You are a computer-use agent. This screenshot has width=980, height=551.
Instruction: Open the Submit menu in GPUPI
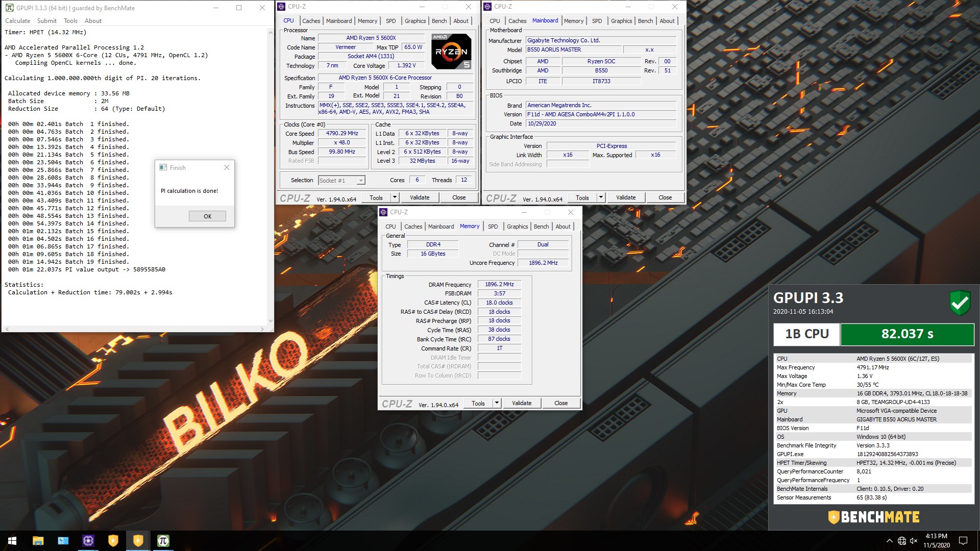(46, 21)
